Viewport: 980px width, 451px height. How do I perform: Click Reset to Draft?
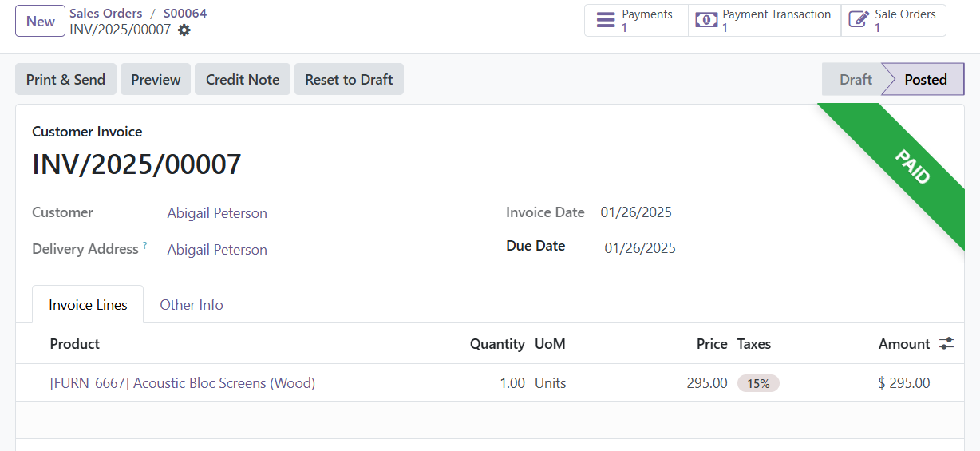point(349,79)
